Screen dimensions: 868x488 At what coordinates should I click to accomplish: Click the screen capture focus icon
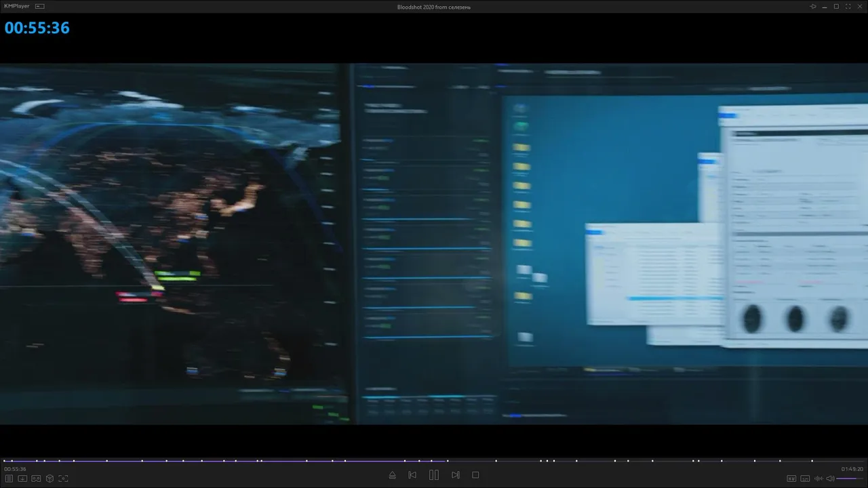click(63, 478)
